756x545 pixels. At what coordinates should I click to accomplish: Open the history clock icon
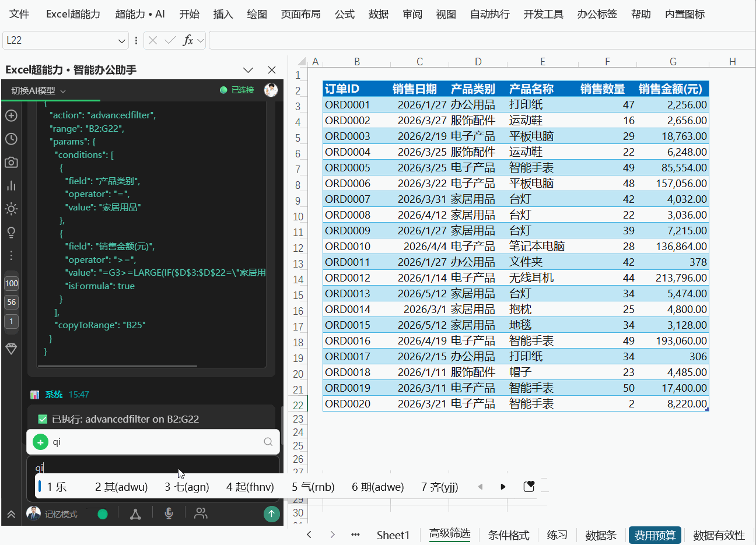(x=11, y=139)
